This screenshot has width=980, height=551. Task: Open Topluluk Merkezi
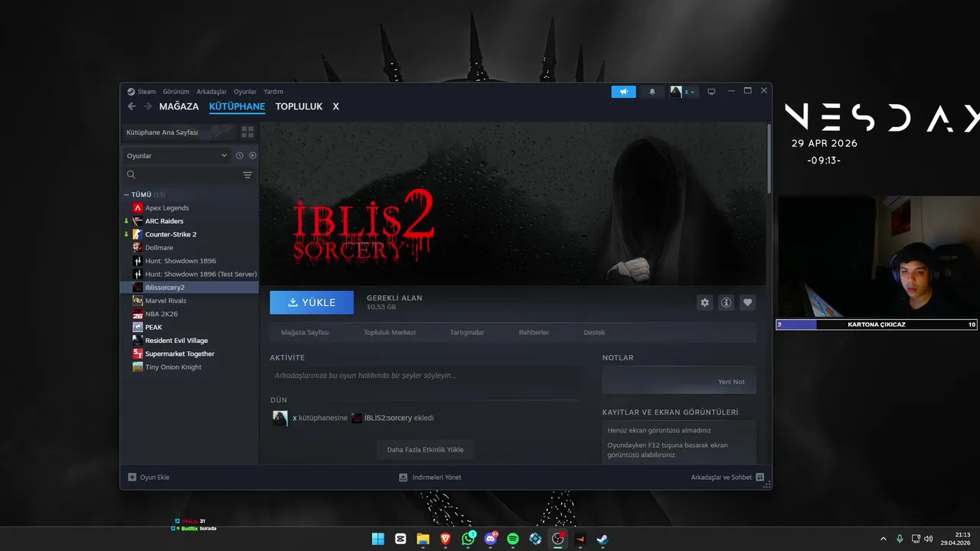point(390,332)
